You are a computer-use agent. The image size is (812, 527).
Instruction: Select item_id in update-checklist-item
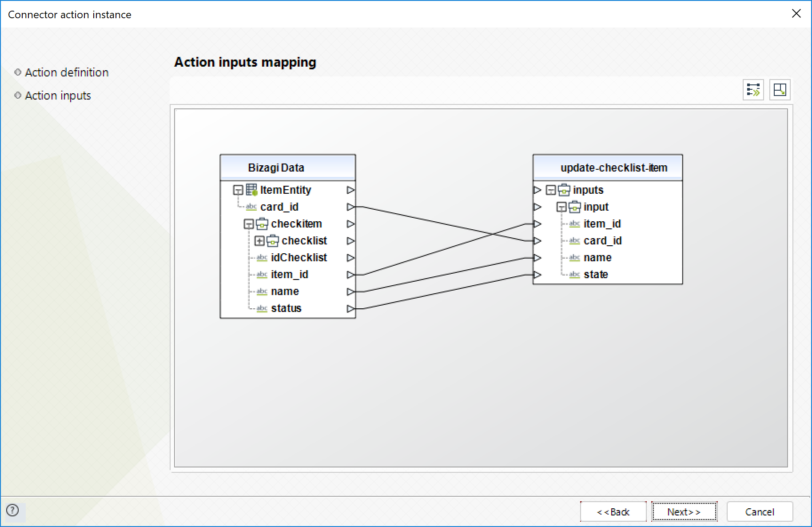602,224
